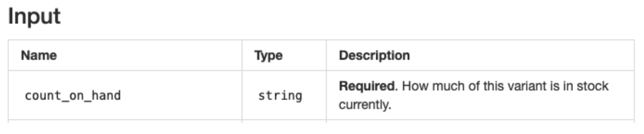The image size is (644, 134).
Task: Click the Input section heading
Action: coord(34,16)
